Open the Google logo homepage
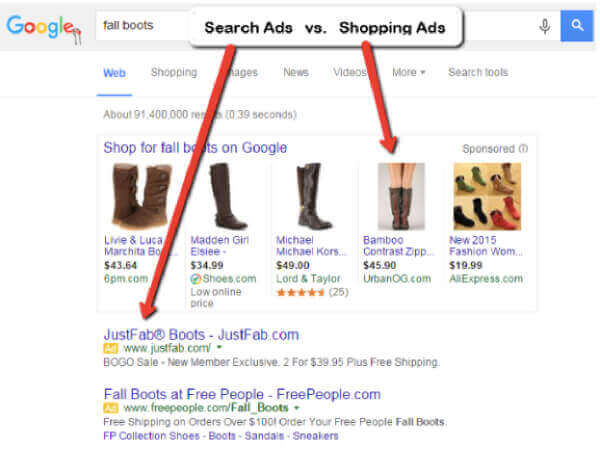 [43, 28]
